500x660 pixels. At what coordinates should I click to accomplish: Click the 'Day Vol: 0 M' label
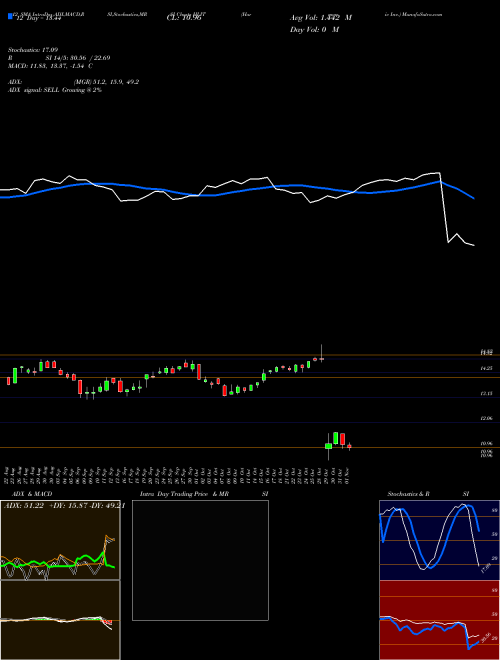tap(314, 29)
